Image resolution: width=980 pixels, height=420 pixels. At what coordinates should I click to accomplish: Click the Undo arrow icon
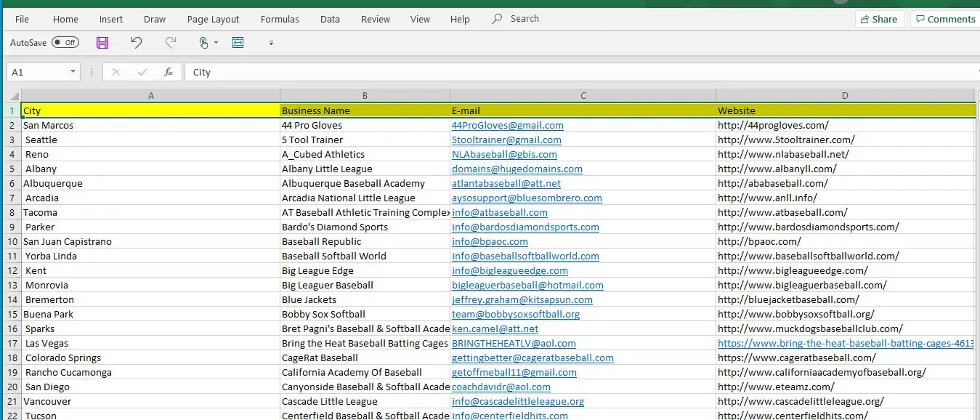tap(137, 43)
